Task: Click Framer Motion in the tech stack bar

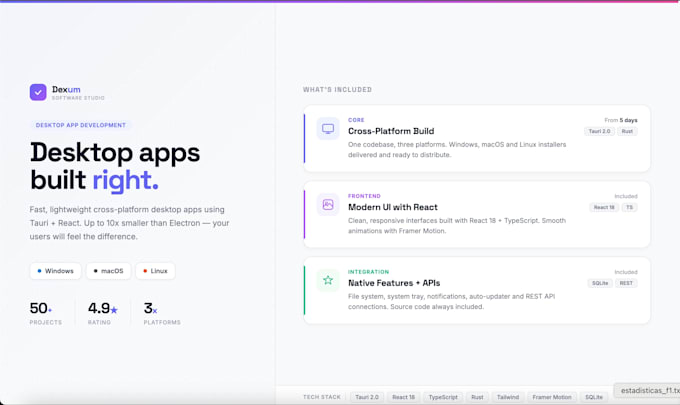Action: pyautogui.click(x=552, y=397)
